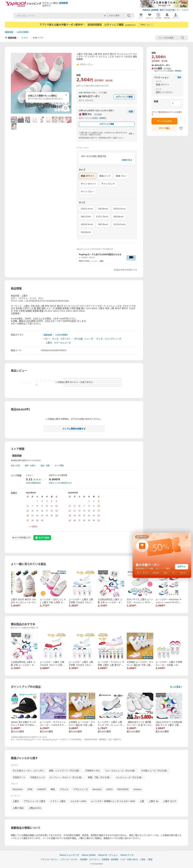Open プライバシーポリシー footer link

(49, 859)
